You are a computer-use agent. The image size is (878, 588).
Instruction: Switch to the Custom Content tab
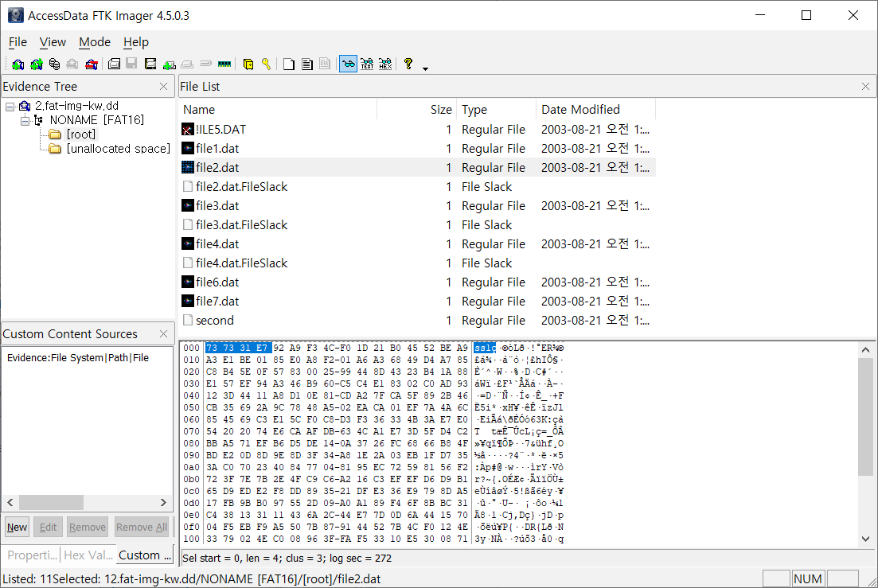[145, 555]
